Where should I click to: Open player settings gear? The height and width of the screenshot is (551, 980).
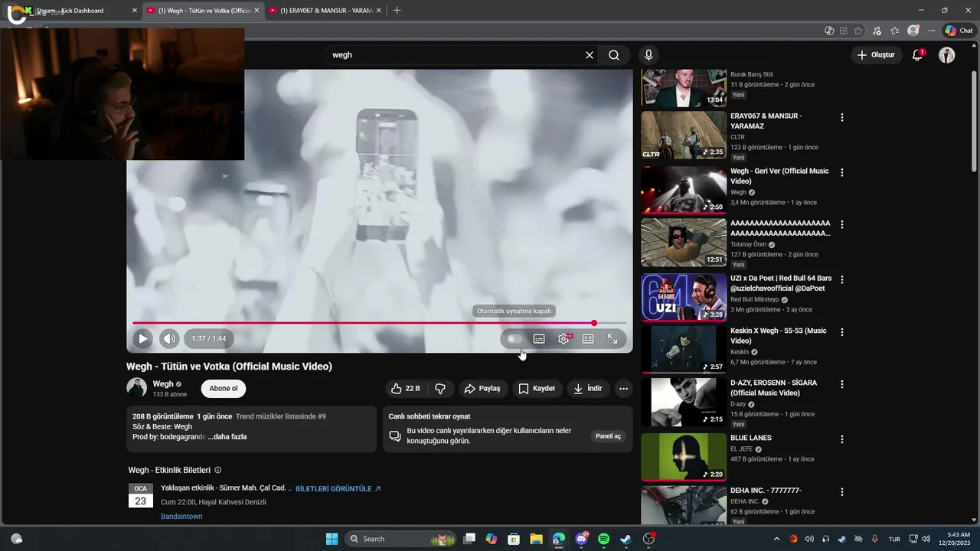pyautogui.click(x=563, y=338)
